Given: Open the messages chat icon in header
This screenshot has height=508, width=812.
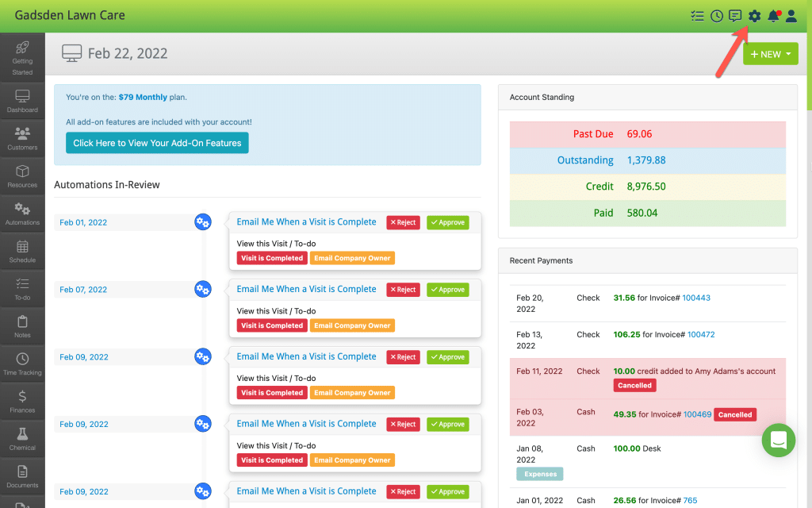Looking at the screenshot, I should click(735, 16).
